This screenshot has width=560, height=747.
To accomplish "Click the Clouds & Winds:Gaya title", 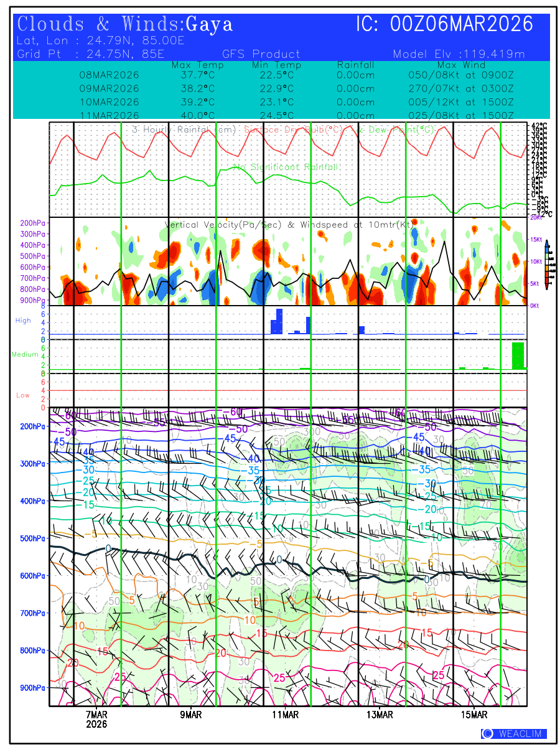I will [125, 24].
